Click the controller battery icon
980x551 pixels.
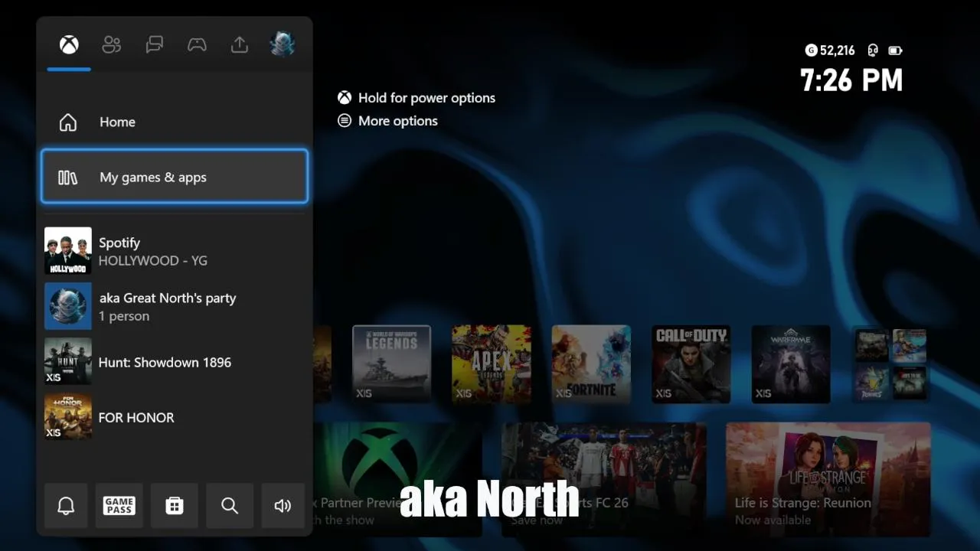895,51
